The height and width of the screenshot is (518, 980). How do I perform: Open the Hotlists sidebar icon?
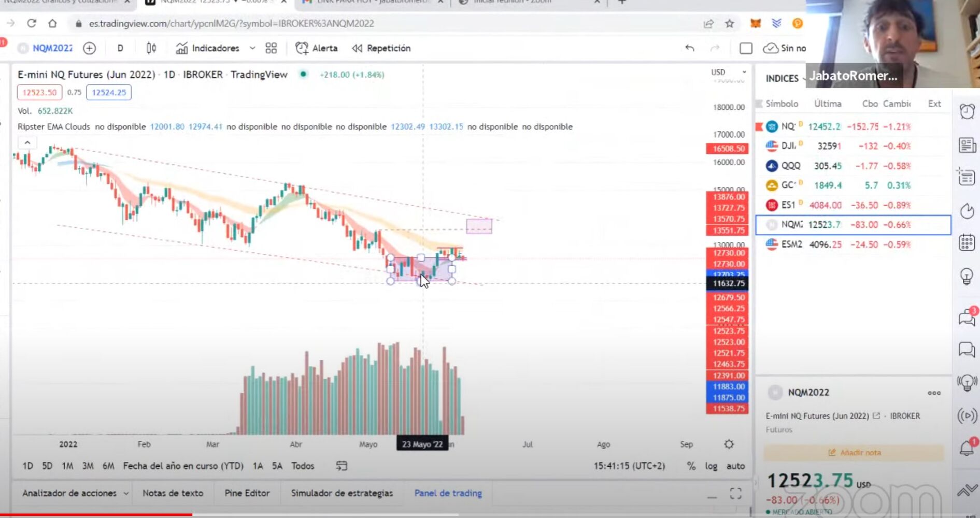coord(967,211)
